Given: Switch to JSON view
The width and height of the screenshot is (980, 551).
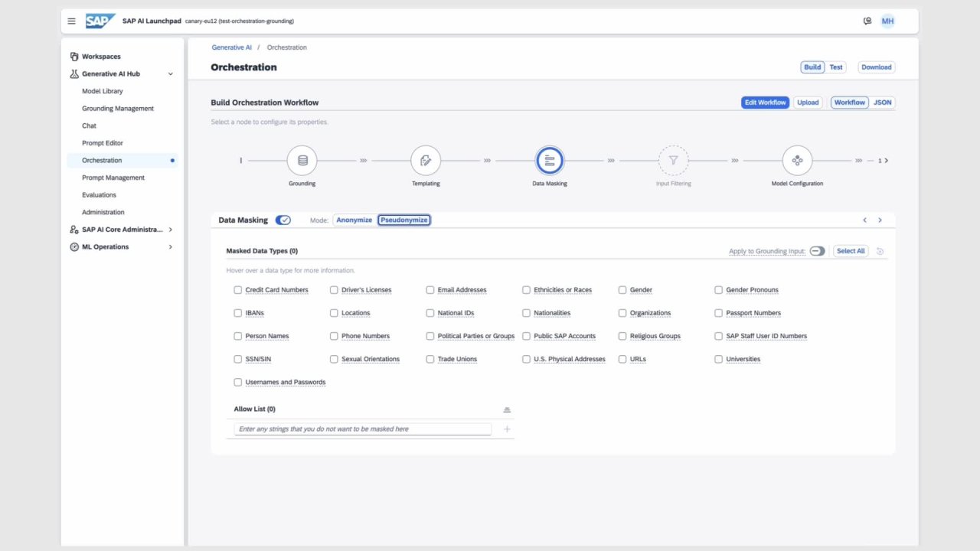Looking at the screenshot, I should click(x=883, y=103).
